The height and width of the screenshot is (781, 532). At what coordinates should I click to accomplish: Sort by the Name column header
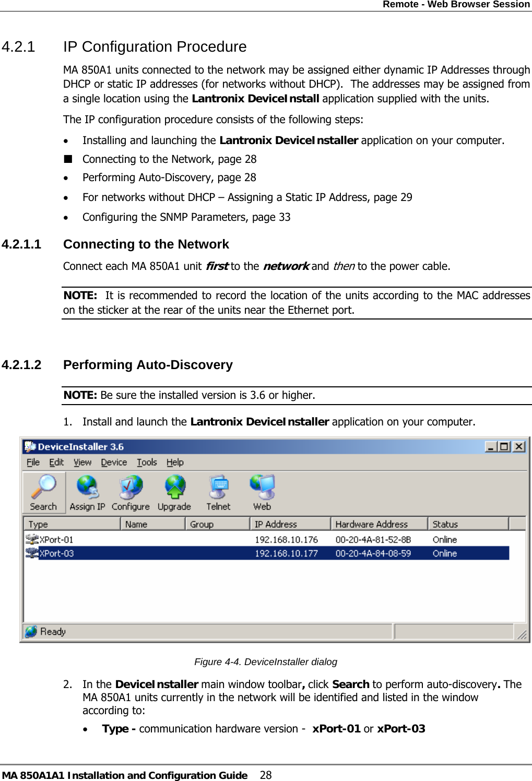pos(153,524)
